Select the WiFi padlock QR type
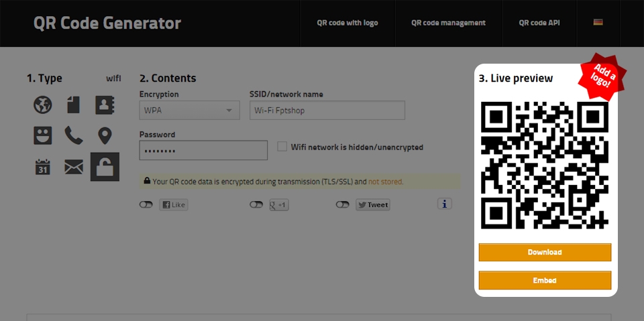 (105, 167)
